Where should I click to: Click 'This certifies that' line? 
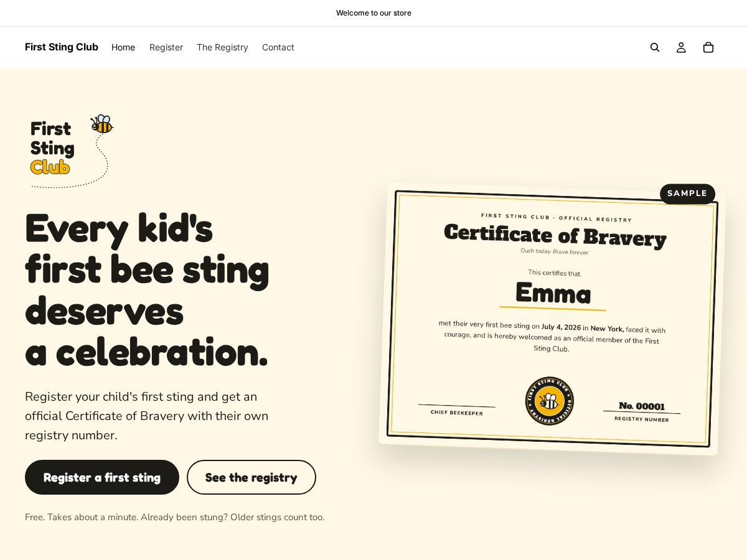click(554, 273)
